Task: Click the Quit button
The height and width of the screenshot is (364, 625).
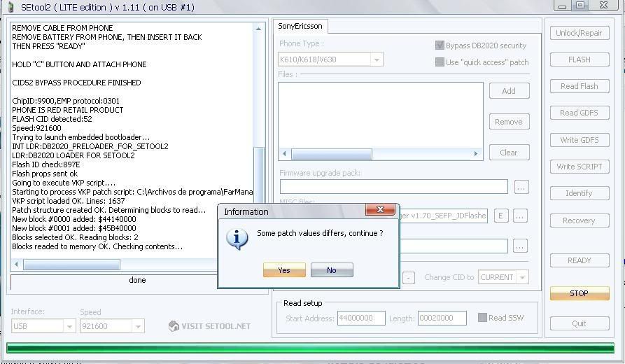Action: pyautogui.click(x=580, y=323)
